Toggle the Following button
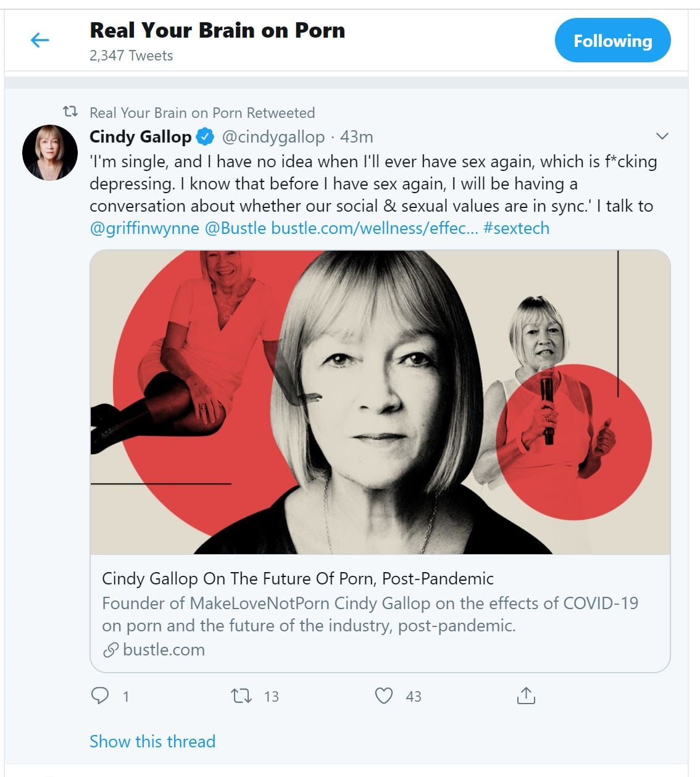This screenshot has width=700, height=777. [x=612, y=41]
